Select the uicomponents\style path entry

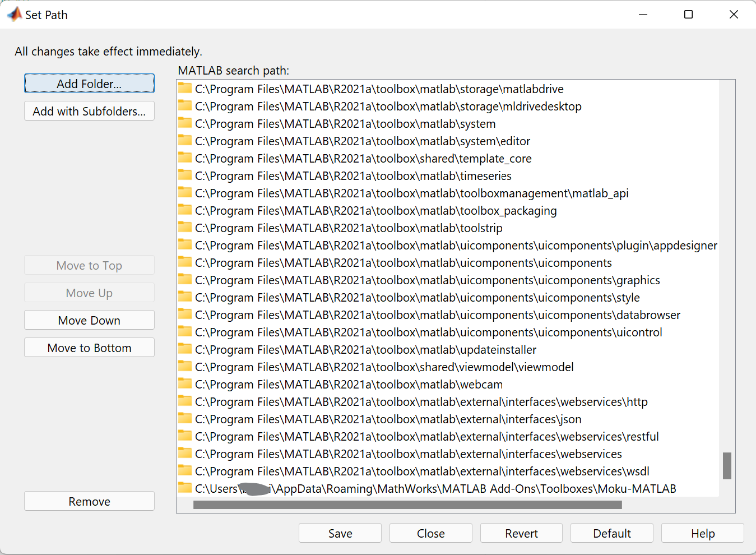[x=418, y=298]
